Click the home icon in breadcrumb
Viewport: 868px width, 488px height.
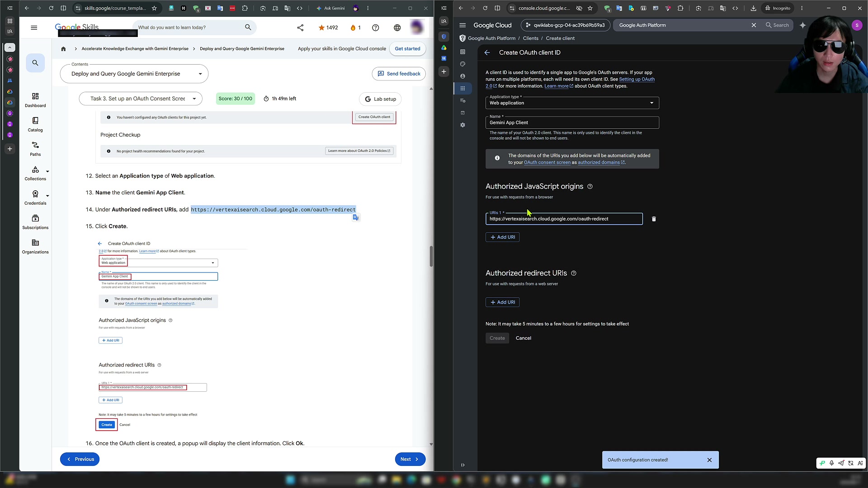[x=63, y=49]
